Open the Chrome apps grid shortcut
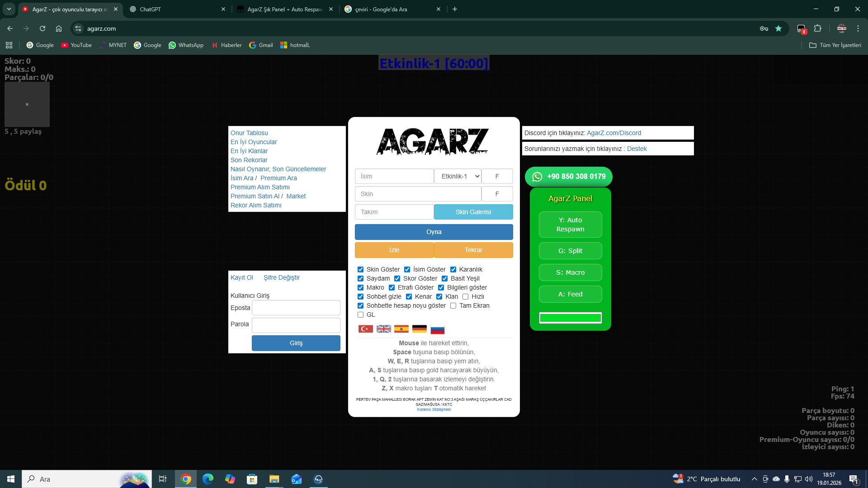The width and height of the screenshot is (868, 488). pos(9,45)
